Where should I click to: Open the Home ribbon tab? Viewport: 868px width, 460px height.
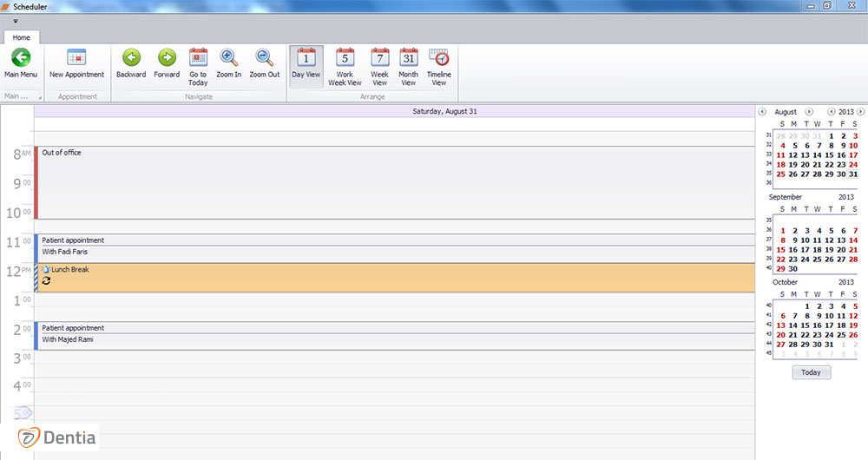pyautogui.click(x=21, y=37)
